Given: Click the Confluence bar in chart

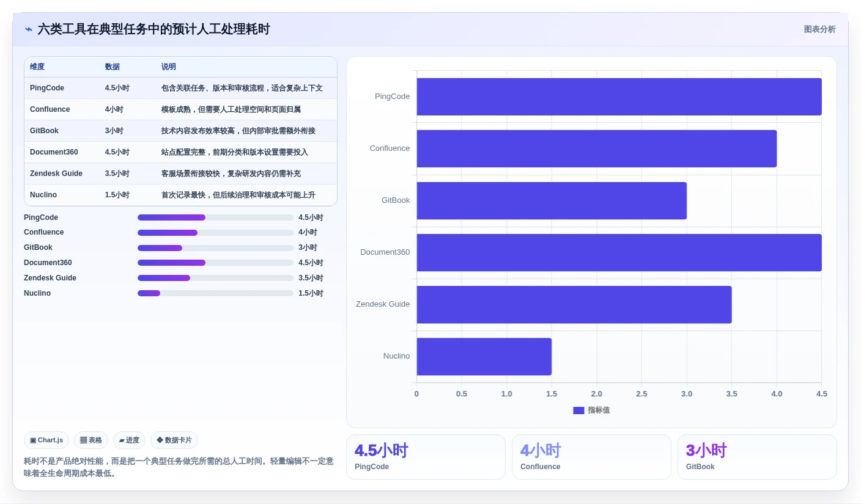Looking at the screenshot, I should [x=597, y=148].
